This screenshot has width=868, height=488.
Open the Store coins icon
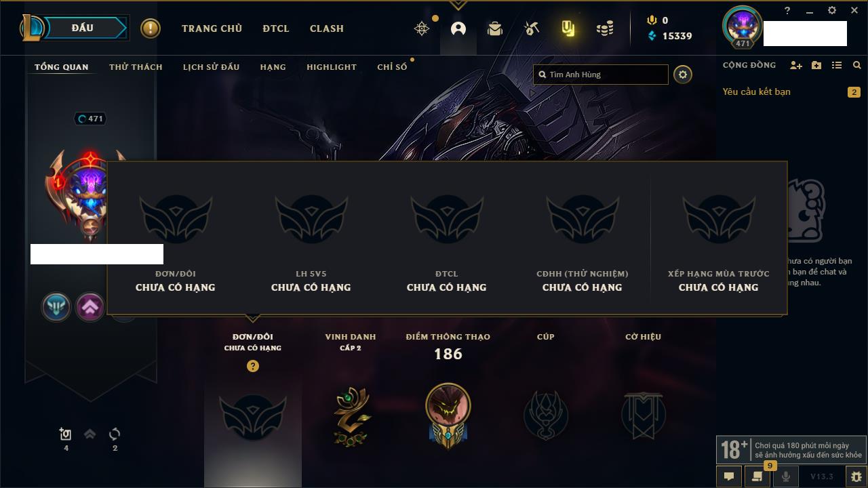tap(605, 28)
